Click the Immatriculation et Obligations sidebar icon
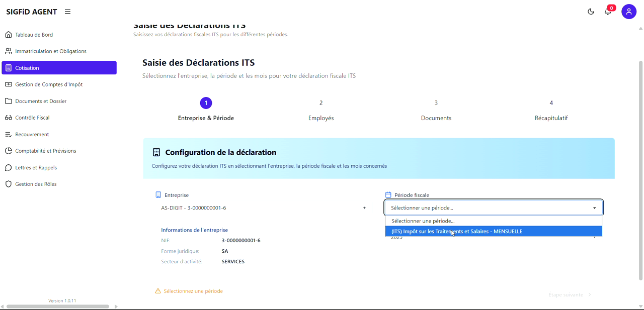This screenshot has height=310, width=644. tap(8, 51)
